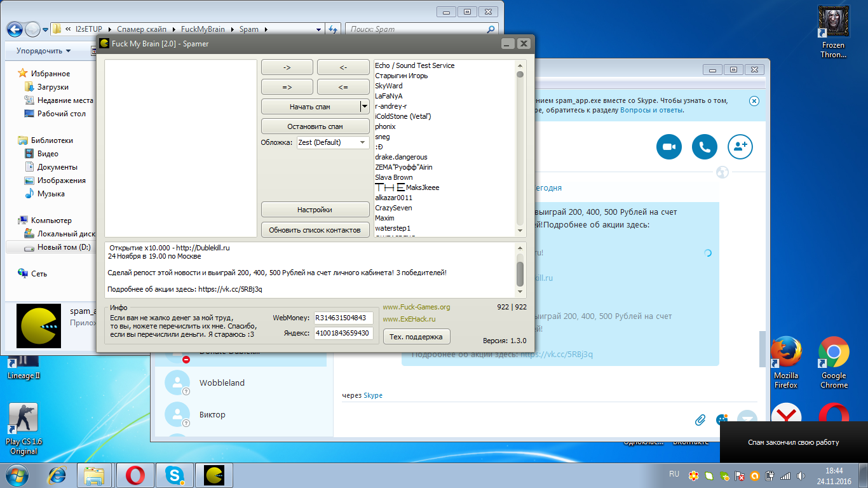The height and width of the screenshot is (488, 868).
Task: Launch Lineage II from the desktop
Action: [23, 367]
